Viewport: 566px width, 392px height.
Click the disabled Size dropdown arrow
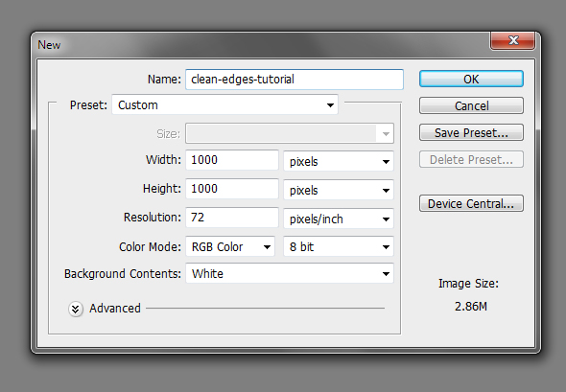385,134
